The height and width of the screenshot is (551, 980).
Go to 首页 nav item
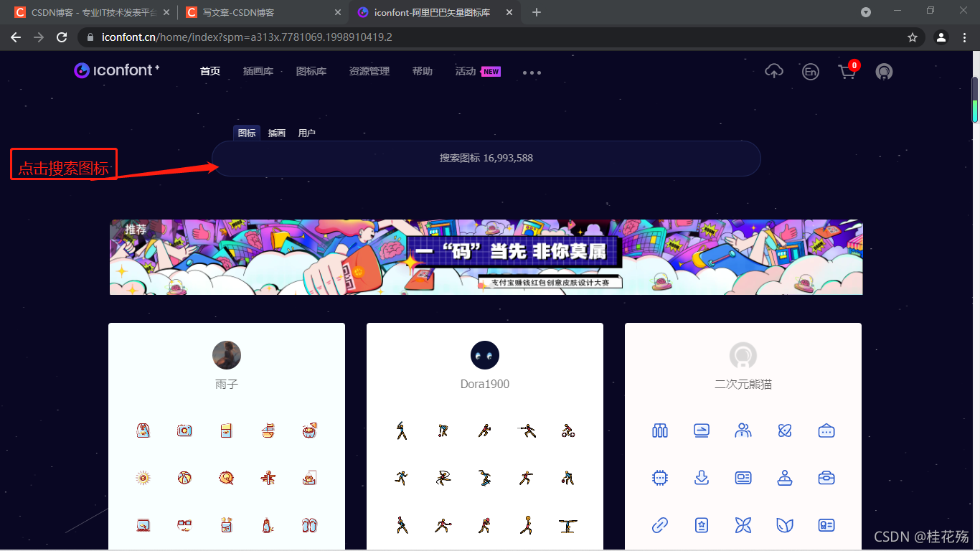(210, 71)
